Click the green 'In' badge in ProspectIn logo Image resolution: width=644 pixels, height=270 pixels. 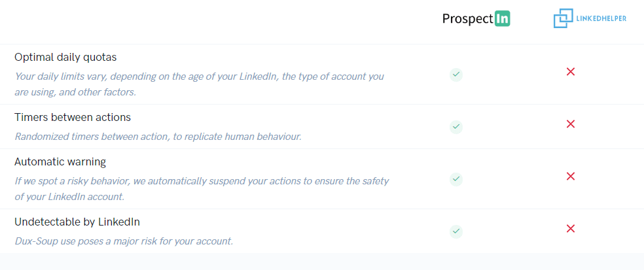(x=502, y=19)
